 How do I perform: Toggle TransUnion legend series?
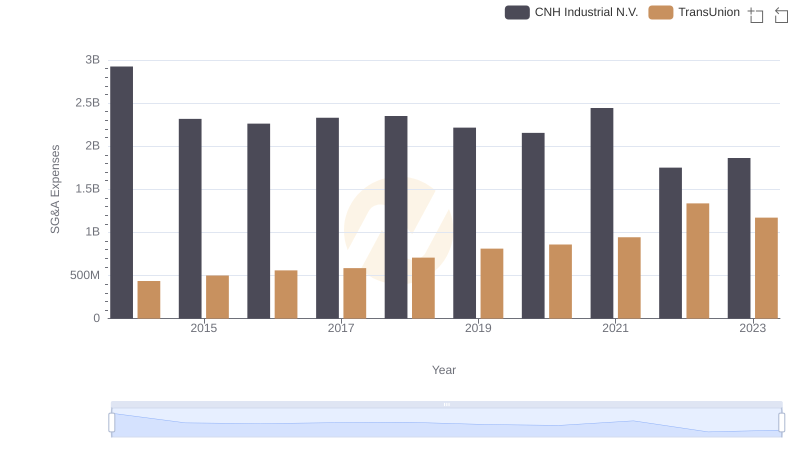694,12
